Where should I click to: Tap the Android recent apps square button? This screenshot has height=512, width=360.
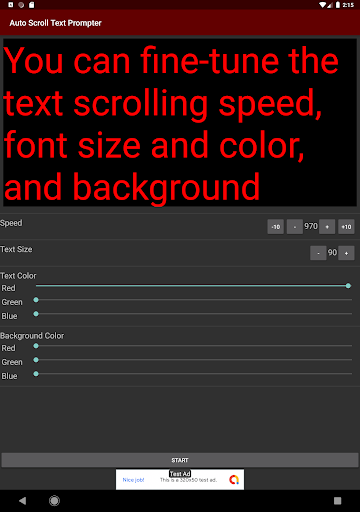(x=338, y=501)
